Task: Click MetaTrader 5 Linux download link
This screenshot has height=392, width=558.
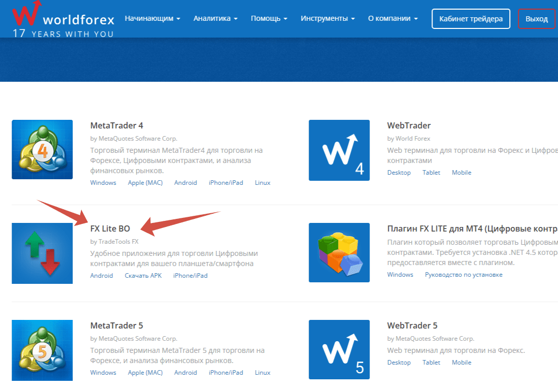Action: [262, 373]
